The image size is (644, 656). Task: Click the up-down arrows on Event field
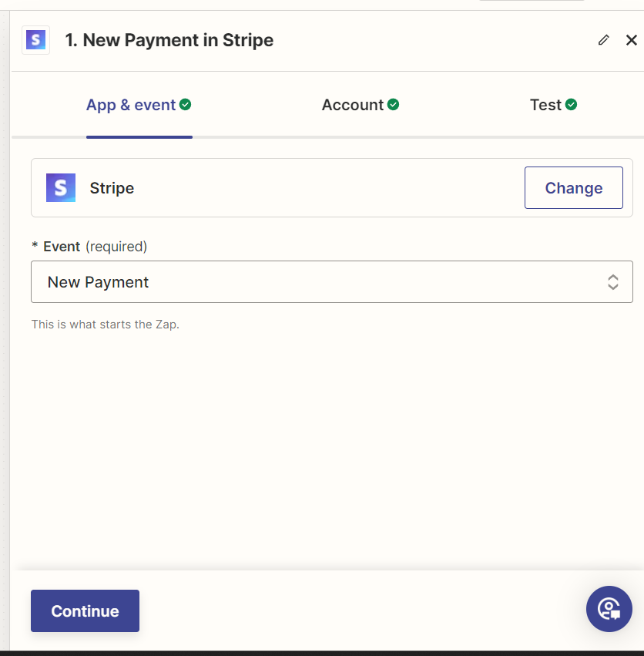612,282
